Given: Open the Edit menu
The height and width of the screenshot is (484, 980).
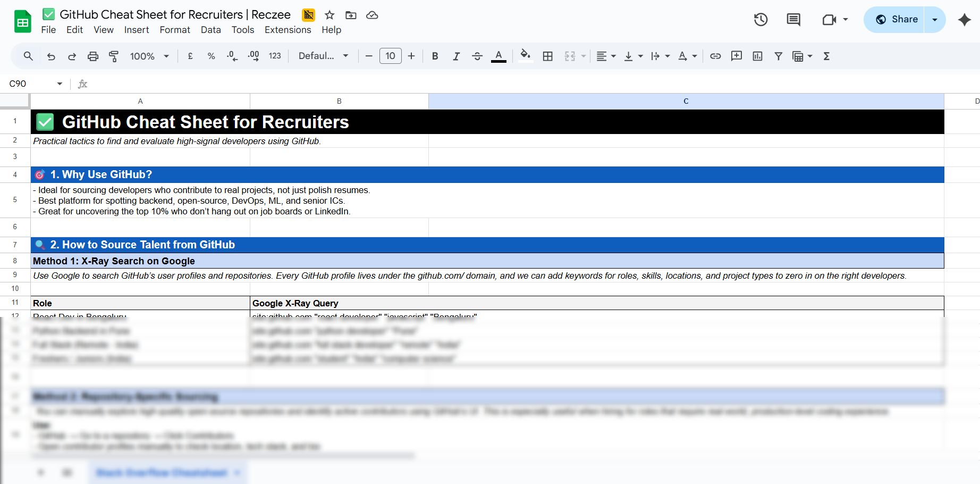Looking at the screenshot, I should point(74,30).
